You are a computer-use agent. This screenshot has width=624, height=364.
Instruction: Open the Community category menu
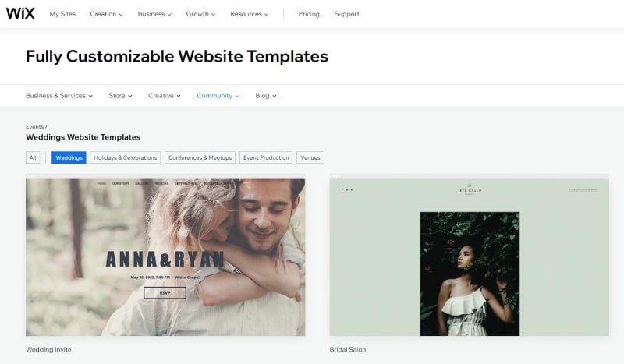point(218,95)
